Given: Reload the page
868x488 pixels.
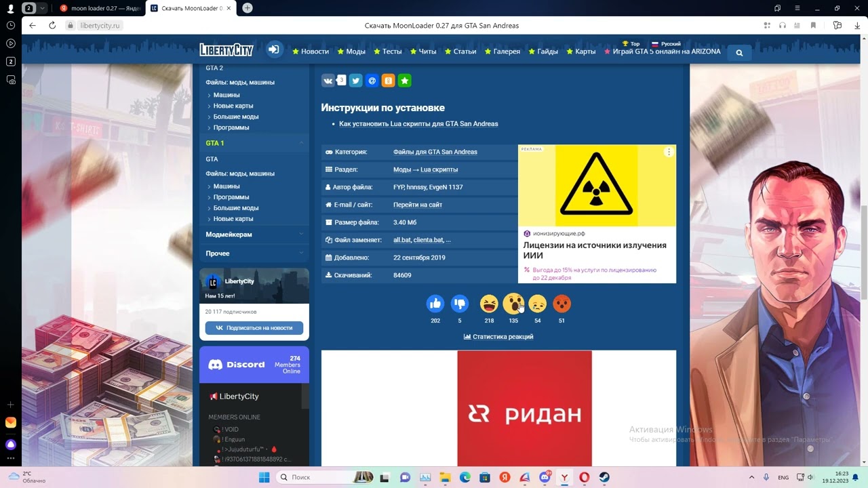Looking at the screenshot, I should coord(52,25).
